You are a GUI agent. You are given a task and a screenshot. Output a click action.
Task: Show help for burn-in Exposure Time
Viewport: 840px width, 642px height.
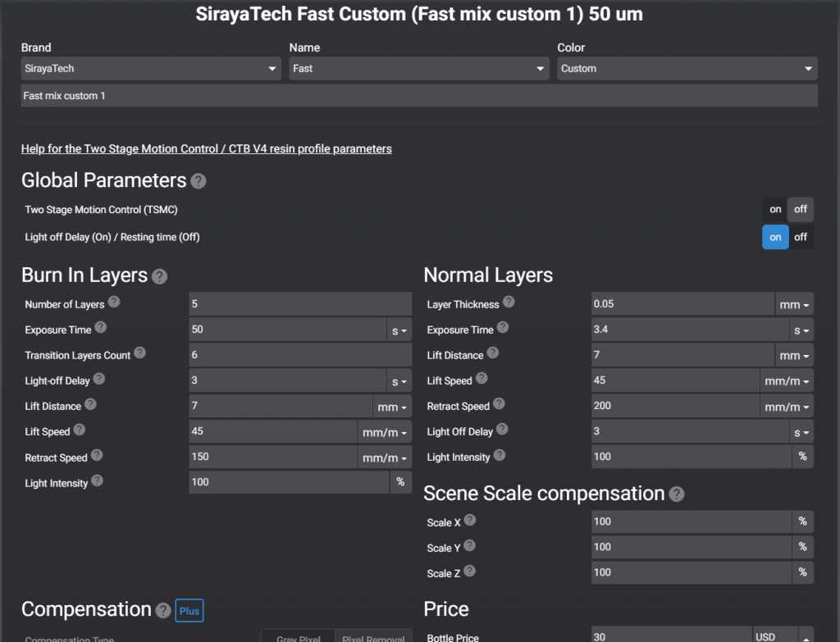pyautogui.click(x=101, y=327)
